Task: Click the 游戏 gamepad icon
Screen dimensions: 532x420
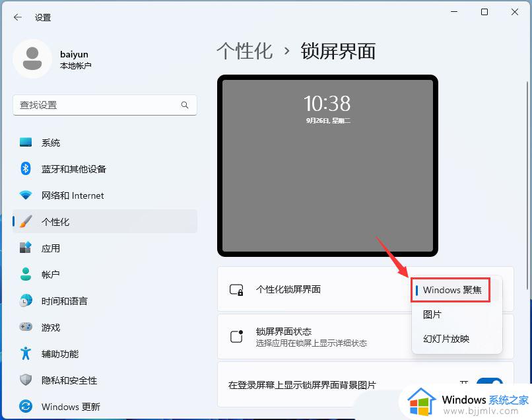Action: point(26,327)
